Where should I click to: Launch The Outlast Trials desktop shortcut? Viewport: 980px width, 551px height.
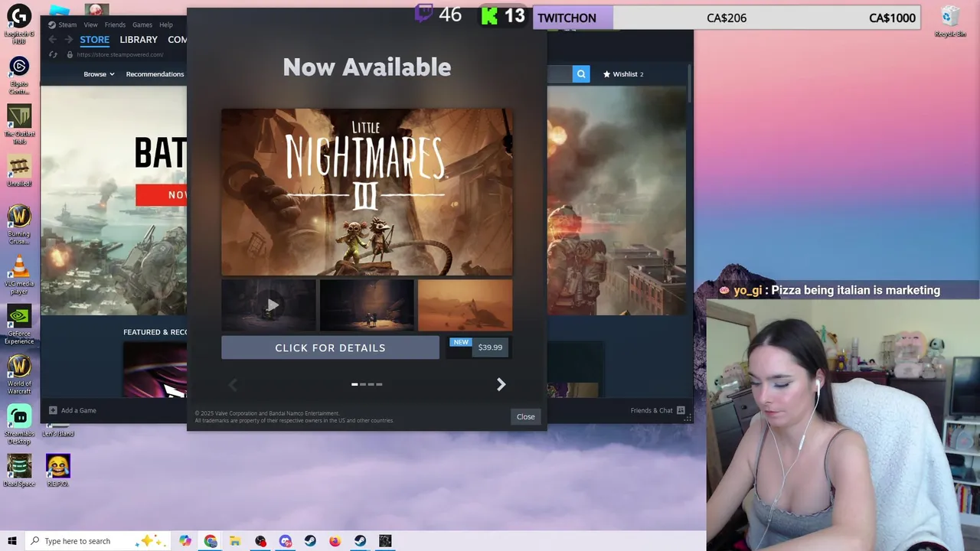tap(18, 124)
